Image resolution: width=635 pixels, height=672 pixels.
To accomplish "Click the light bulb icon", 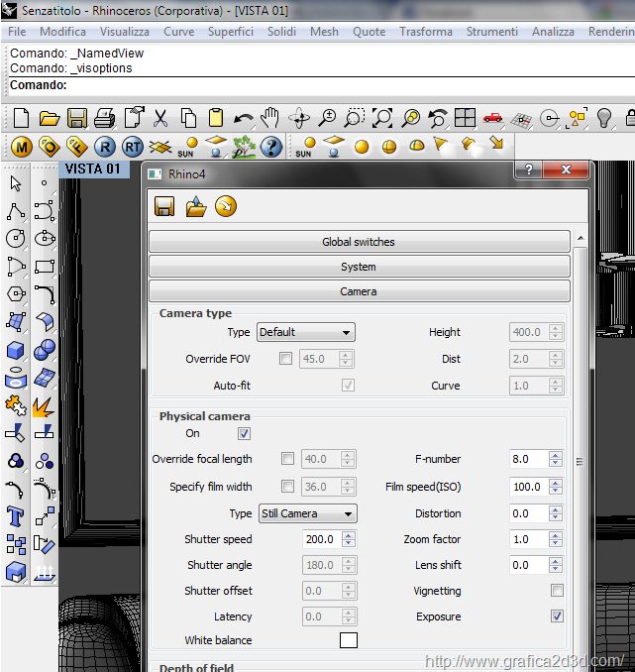I will pos(604,118).
